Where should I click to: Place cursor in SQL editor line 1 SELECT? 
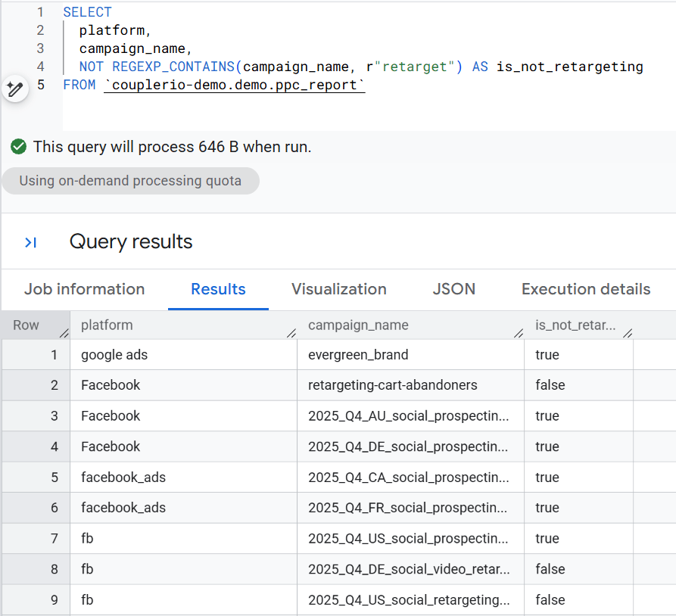(88, 12)
